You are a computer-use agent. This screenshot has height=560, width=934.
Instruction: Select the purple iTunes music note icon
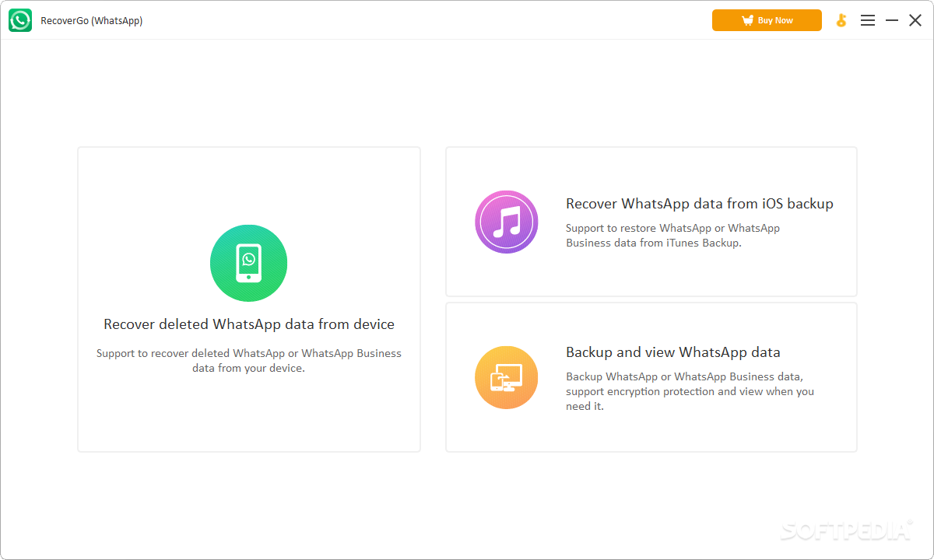coord(507,222)
